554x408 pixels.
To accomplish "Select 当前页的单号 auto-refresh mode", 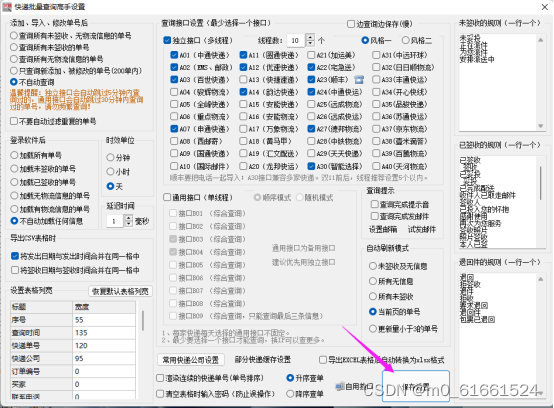I will click(x=372, y=312).
